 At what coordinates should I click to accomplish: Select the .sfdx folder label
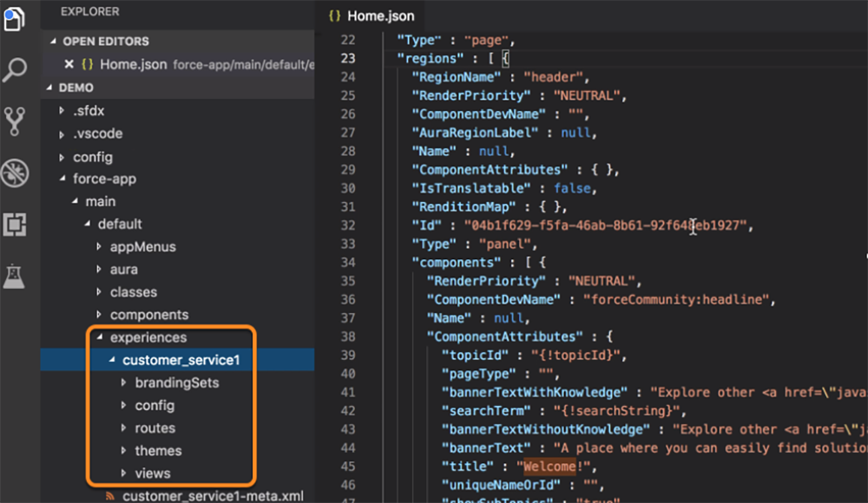point(89,111)
